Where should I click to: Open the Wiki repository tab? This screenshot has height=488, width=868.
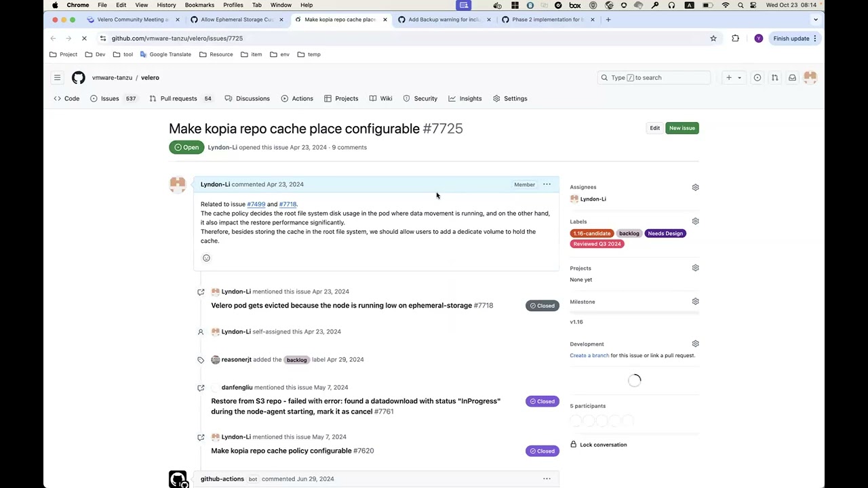tap(380, 99)
